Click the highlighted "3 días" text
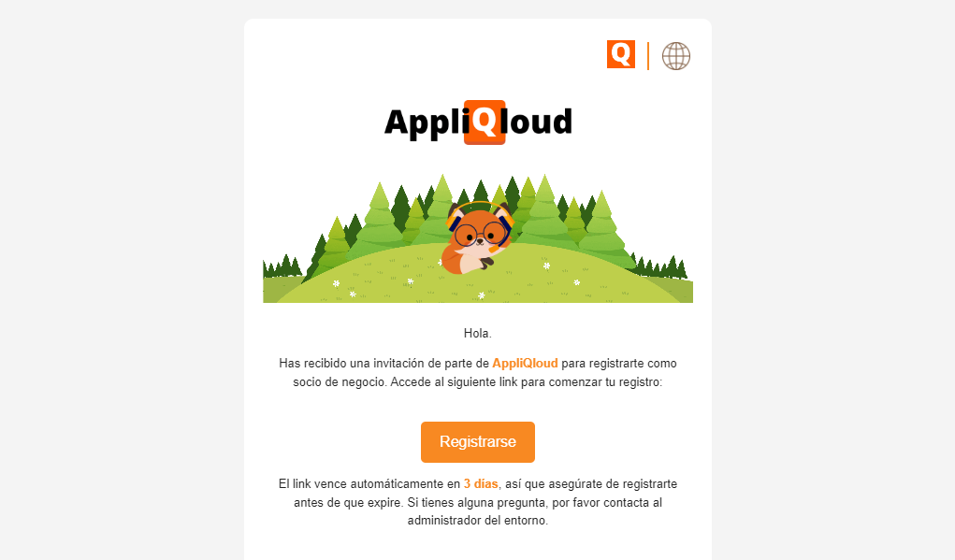This screenshot has width=955, height=560. [481, 484]
